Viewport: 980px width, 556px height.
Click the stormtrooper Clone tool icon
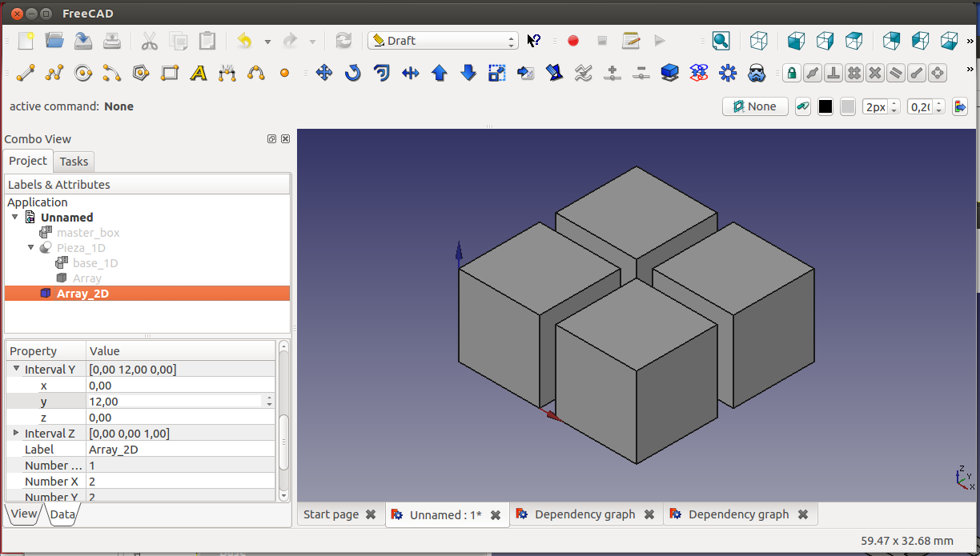(x=757, y=74)
